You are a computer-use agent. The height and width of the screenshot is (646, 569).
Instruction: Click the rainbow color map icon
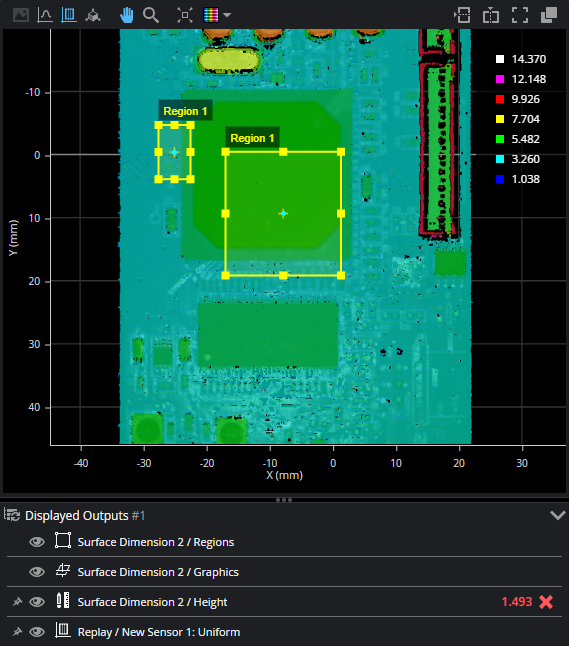point(211,15)
